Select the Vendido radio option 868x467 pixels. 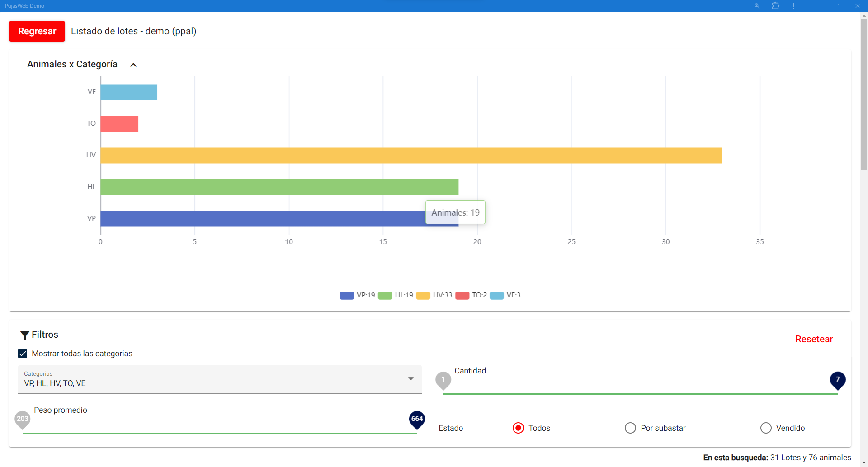click(766, 428)
